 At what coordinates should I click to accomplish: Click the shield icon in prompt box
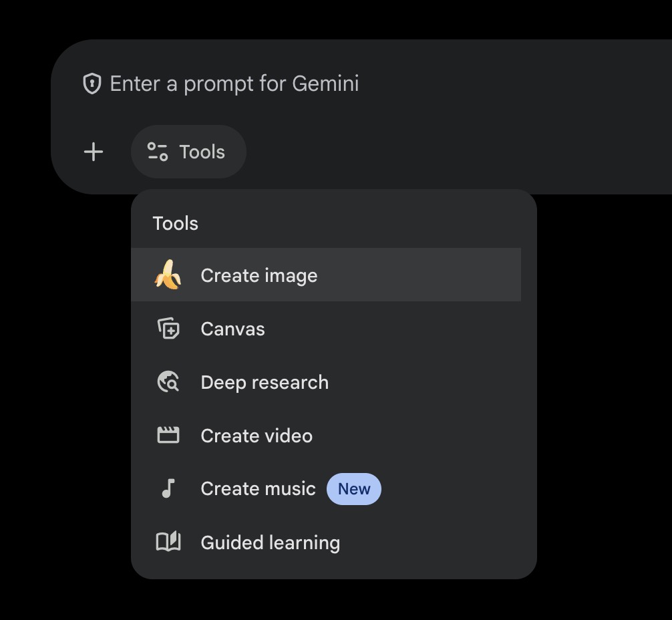pyautogui.click(x=92, y=84)
